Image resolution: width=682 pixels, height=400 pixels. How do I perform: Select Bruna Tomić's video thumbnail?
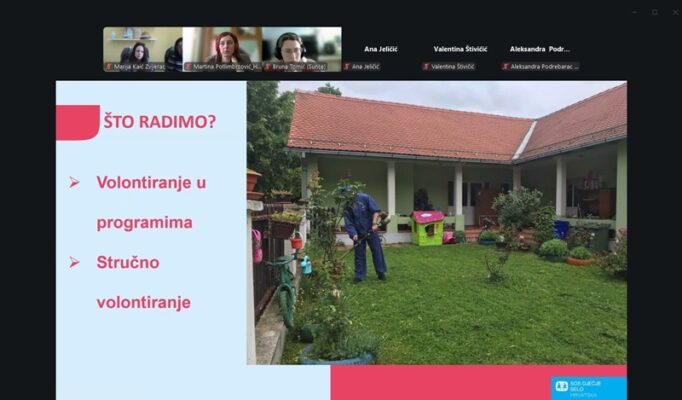[301, 46]
